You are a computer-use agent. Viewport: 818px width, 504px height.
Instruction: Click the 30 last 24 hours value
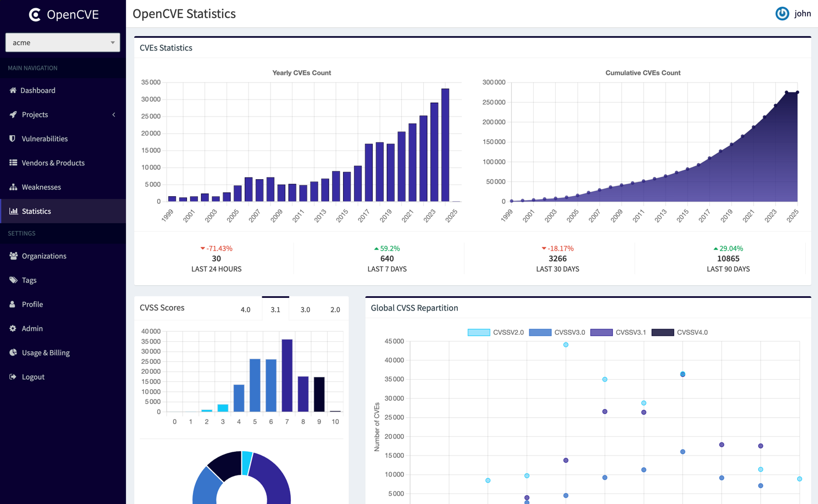[x=217, y=258]
